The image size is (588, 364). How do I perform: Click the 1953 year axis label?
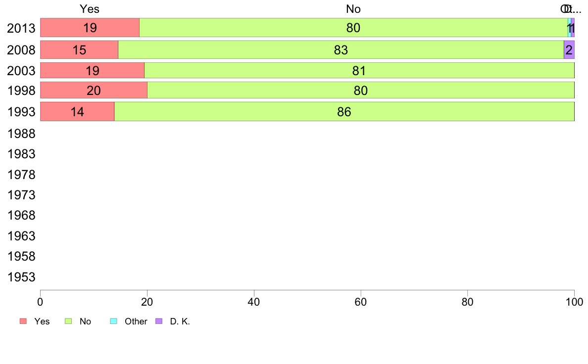click(21, 277)
